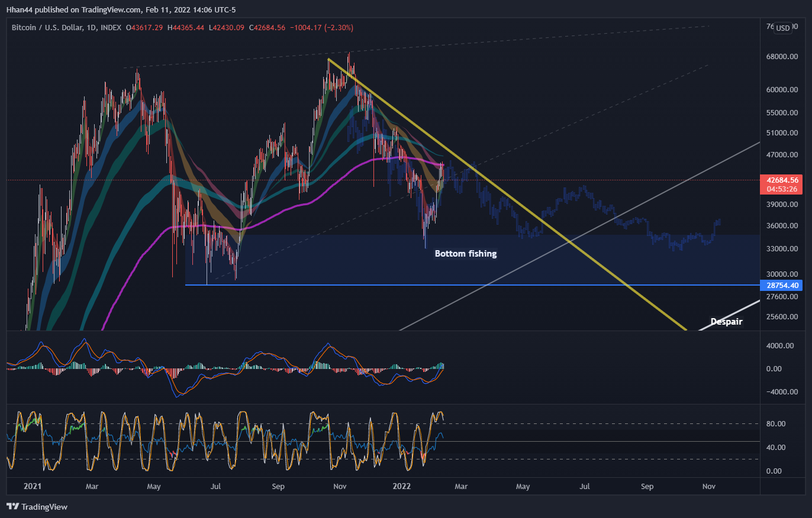Image resolution: width=812 pixels, height=518 pixels.
Task: Click the 25600.00 price axis label
Action: (781, 317)
